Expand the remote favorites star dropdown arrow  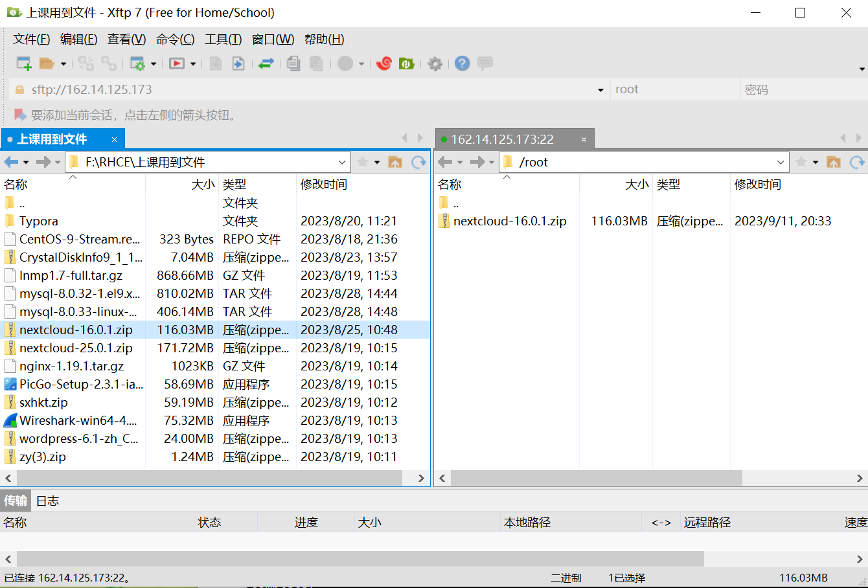pyautogui.click(x=816, y=163)
